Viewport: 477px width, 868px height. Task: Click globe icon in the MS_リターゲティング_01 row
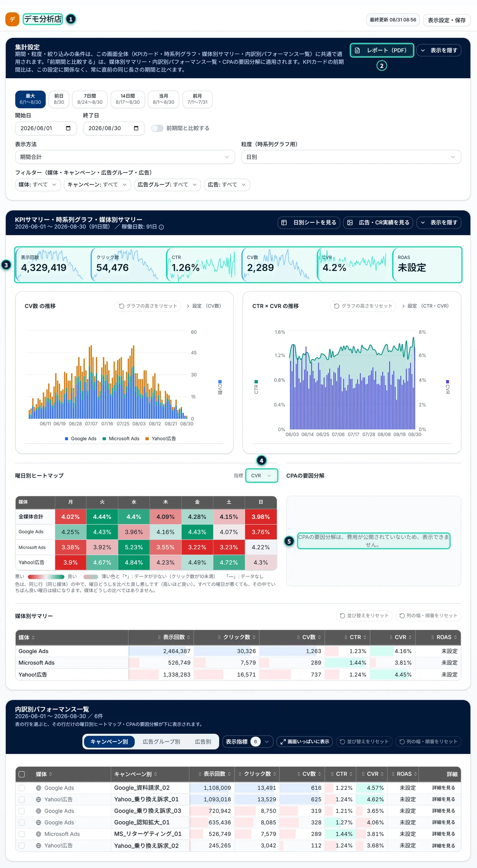[39, 834]
